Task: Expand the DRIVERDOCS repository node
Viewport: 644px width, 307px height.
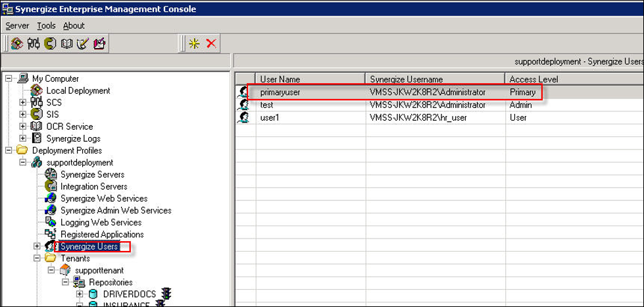Action: coord(80,294)
